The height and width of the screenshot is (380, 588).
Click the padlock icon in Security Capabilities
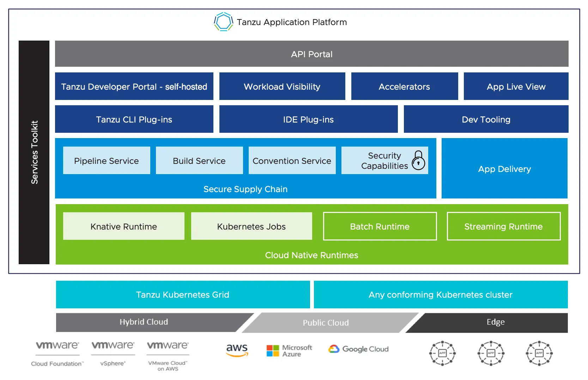(x=418, y=160)
